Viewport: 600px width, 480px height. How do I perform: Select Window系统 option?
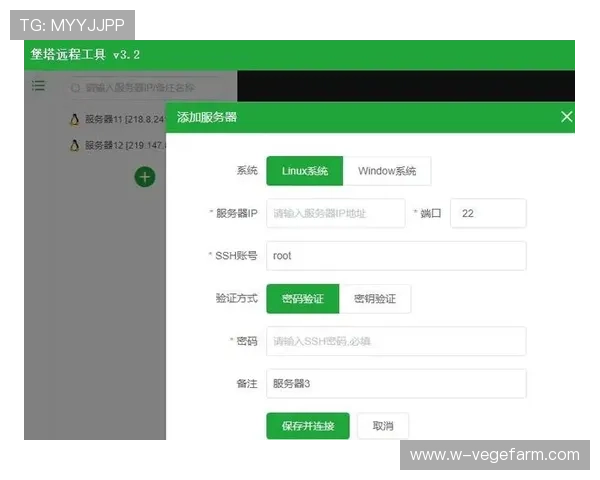click(x=387, y=171)
